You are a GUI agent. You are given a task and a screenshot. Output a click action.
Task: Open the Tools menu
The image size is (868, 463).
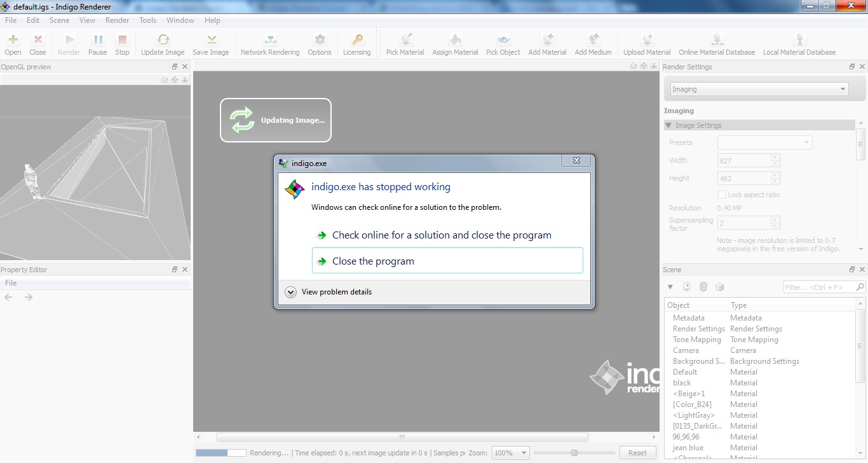pos(147,20)
